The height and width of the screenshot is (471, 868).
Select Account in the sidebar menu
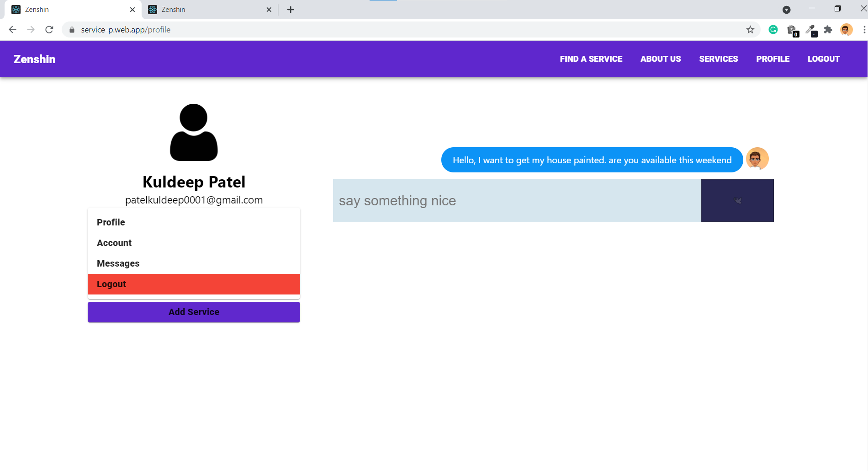coord(194,243)
